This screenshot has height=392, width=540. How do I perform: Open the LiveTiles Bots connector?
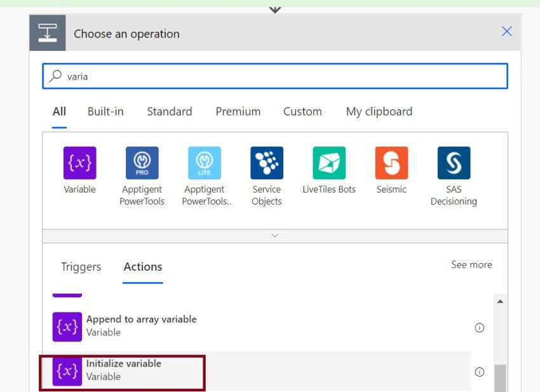329,162
